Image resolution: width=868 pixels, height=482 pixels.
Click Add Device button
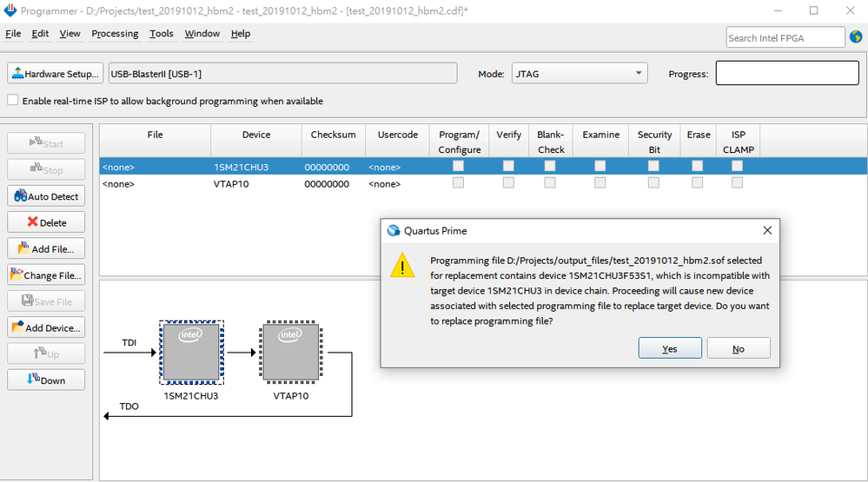pos(46,327)
